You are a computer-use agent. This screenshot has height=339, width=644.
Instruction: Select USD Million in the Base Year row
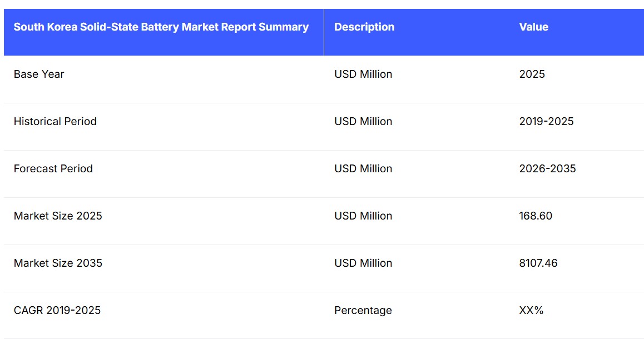363,74
